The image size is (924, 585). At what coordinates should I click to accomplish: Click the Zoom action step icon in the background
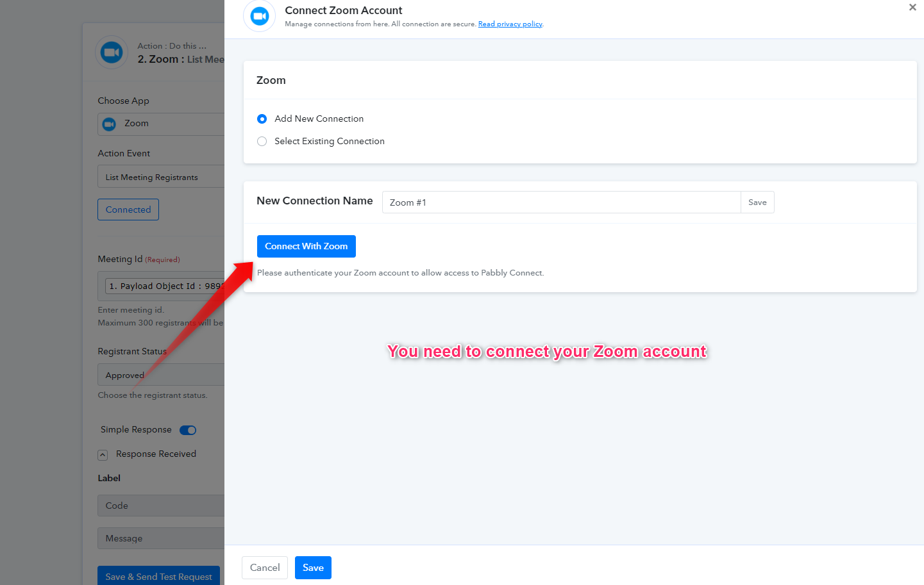tap(112, 53)
